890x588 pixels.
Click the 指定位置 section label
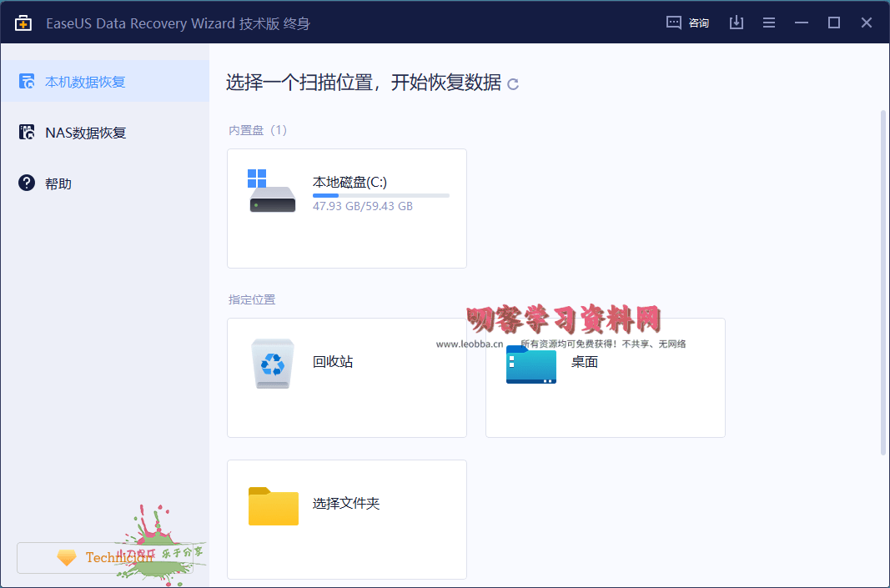point(252,299)
